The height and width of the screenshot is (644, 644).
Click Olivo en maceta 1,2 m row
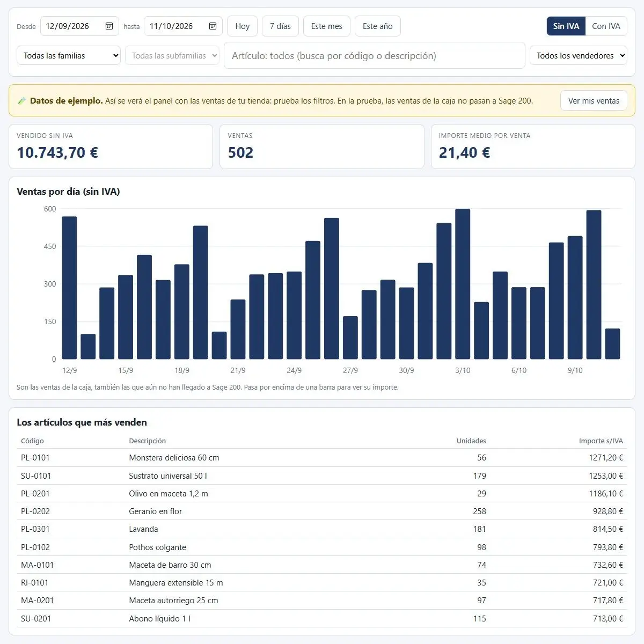click(x=322, y=493)
